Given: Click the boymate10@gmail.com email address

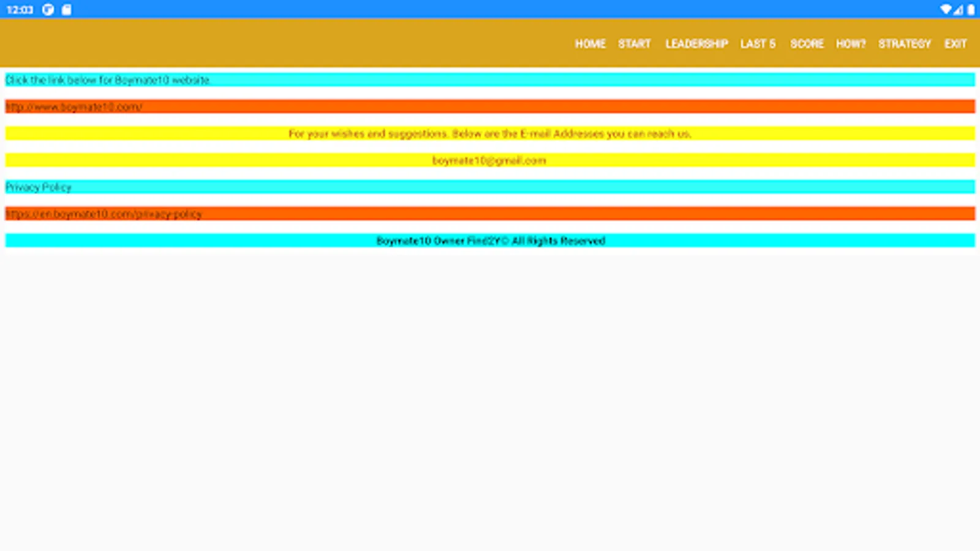Looking at the screenshot, I should 489,160.
